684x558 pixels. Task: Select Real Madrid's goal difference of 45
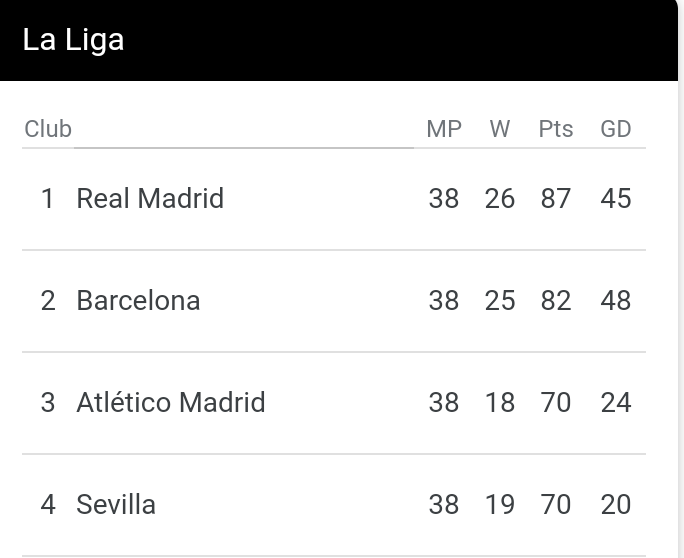coord(616,199)
